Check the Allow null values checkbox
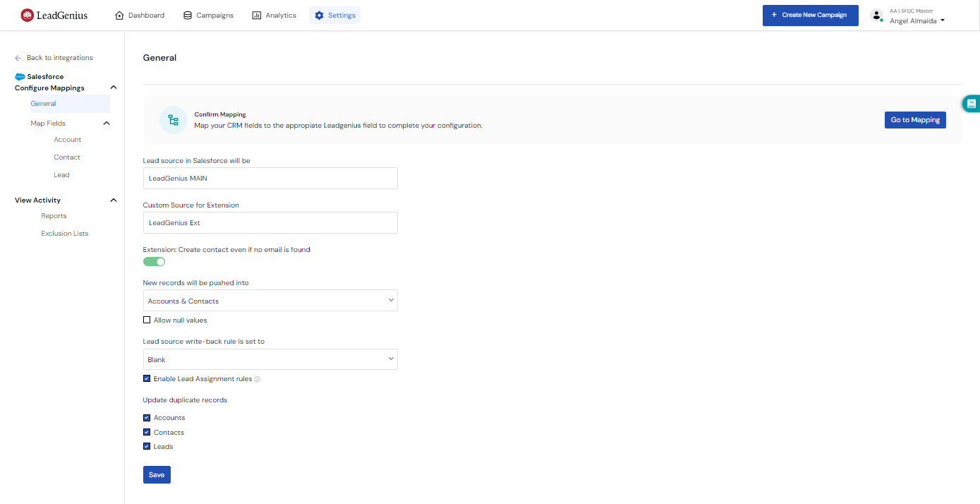The width and height of the screenshot is (980, 504). click(147, 320)
